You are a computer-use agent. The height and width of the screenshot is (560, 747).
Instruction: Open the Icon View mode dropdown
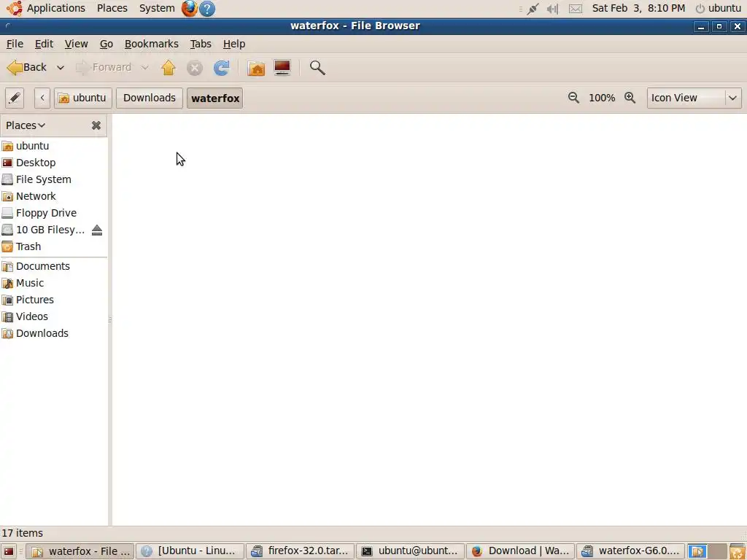[x=694, y=98]
